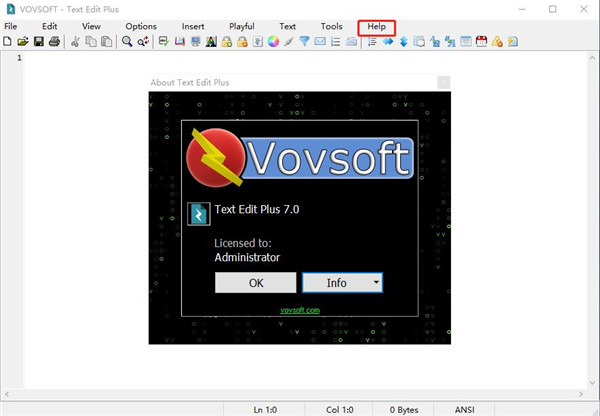600x416 pixels.
Task: Click the Text Edit Plus app icon in dialog
Action: tap(199, 214)
